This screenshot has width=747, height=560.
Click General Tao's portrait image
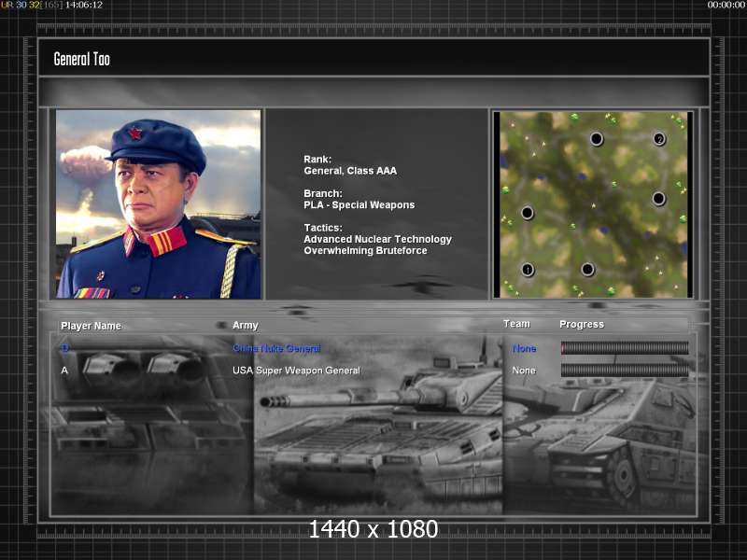click(158, 204)
